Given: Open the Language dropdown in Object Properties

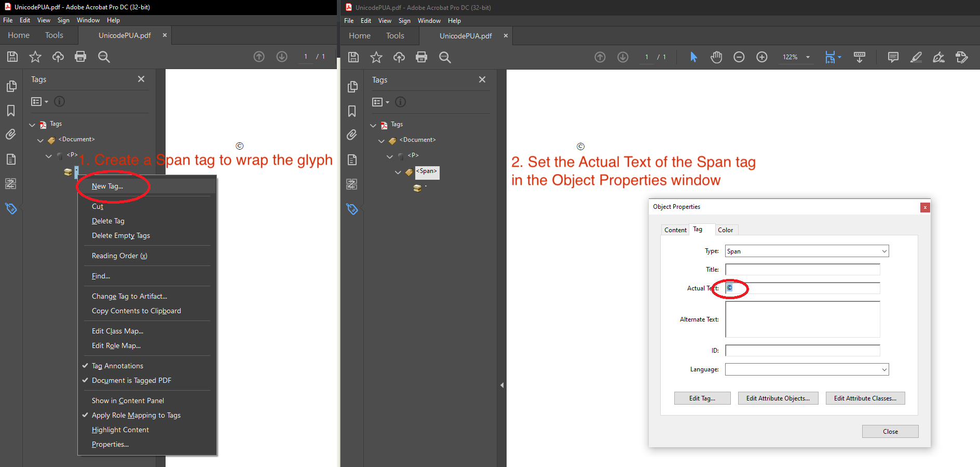Looking at the screenshot, I should [x=807, y=369].
